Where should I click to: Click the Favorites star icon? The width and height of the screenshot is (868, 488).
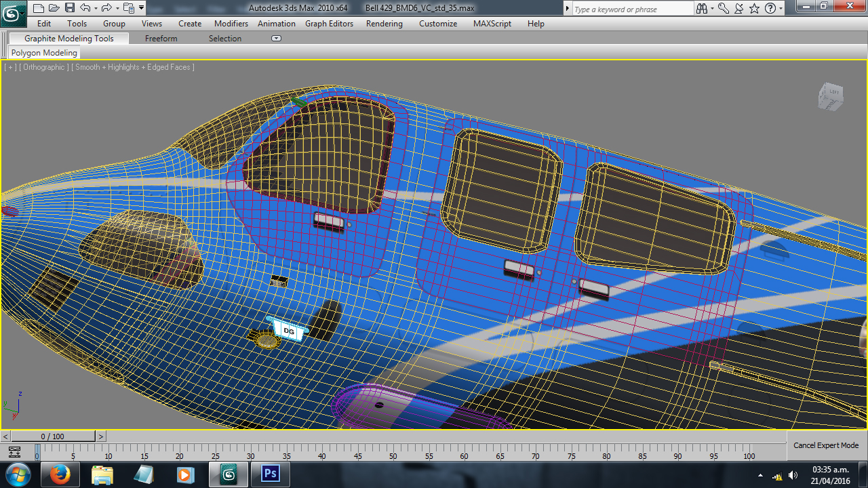point(755,9)
